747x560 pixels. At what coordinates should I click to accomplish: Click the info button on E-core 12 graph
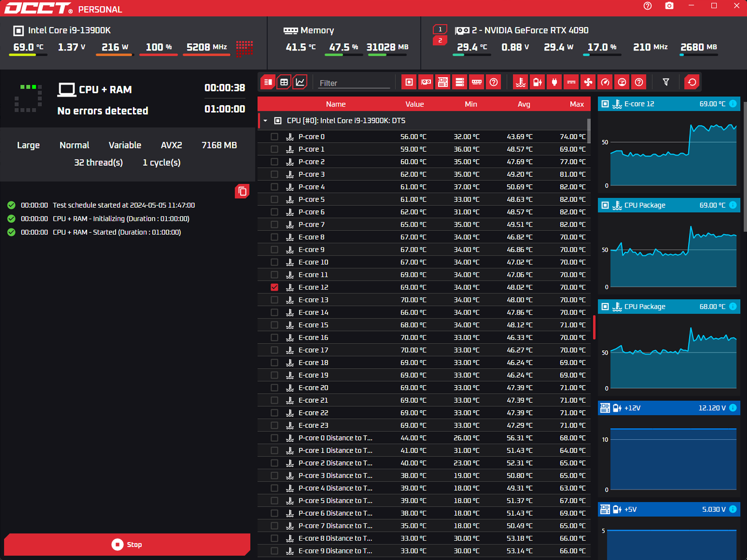733,104
